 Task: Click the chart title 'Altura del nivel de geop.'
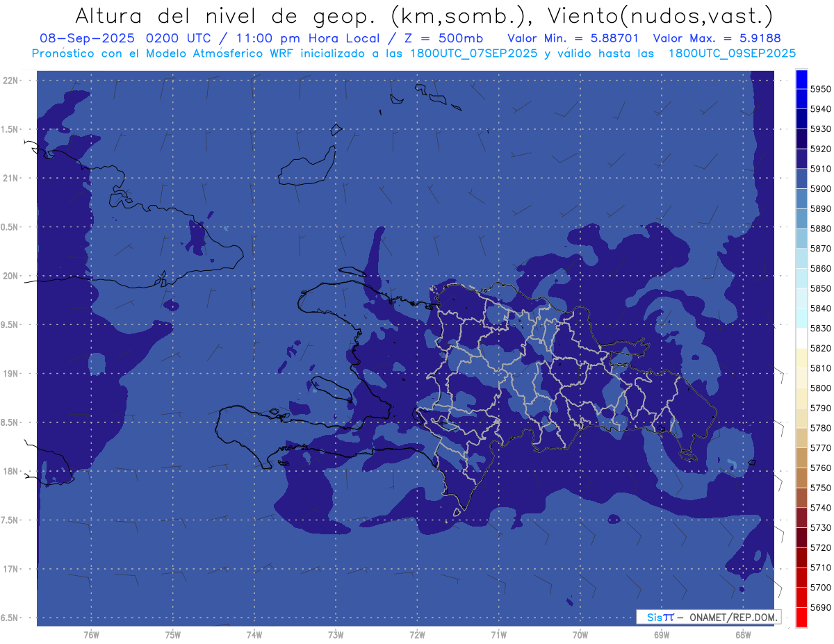(x=226, y=15)
